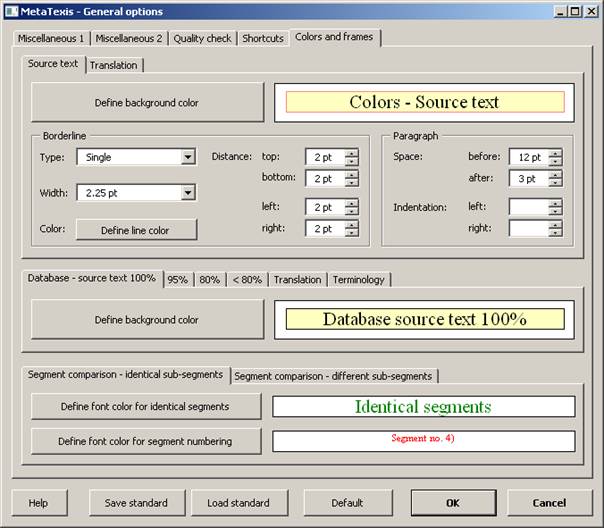Open the < 80% database match tab
Screen dimensions: 604x528
click(x=247, y=280)
